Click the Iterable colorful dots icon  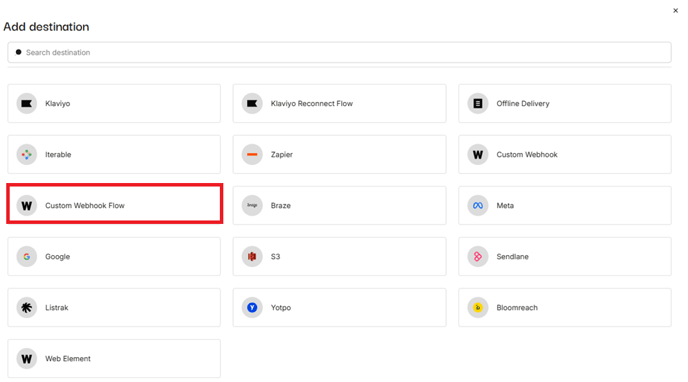click(27, 154)
